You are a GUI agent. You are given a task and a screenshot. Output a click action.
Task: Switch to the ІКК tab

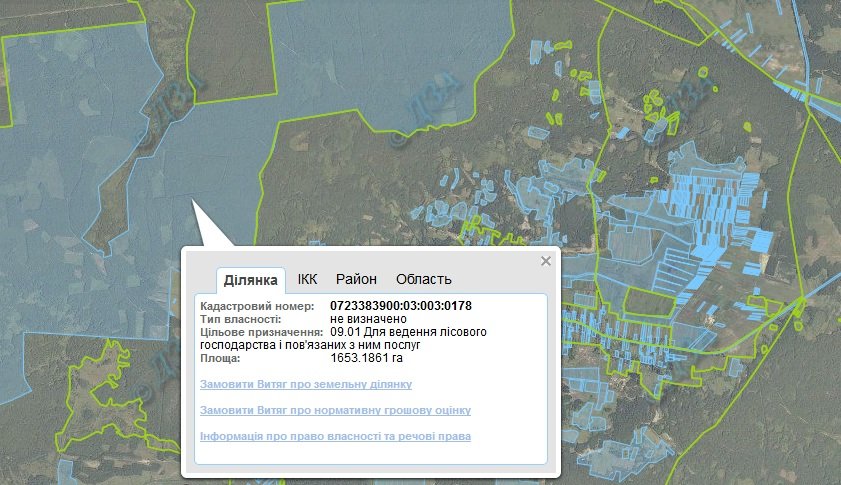click(x=307, y=279)
